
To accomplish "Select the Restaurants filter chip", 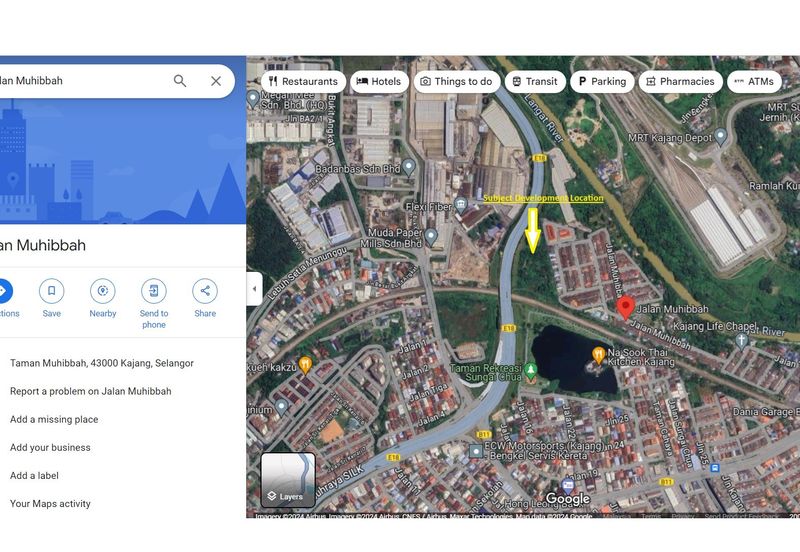I will coord(303,82).
